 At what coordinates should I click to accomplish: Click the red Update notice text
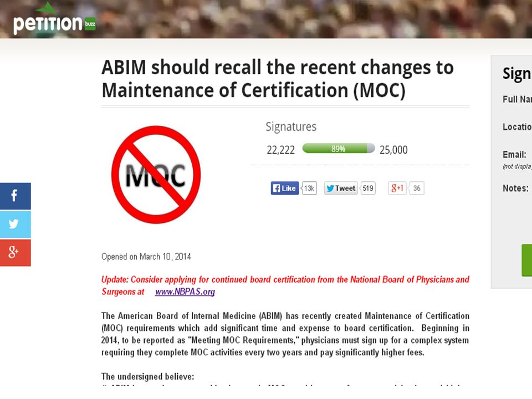tap(285, 285)
